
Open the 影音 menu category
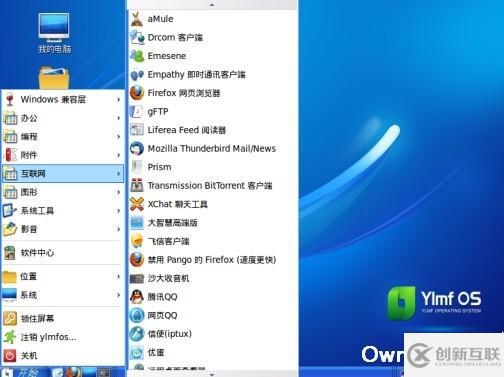63,229
